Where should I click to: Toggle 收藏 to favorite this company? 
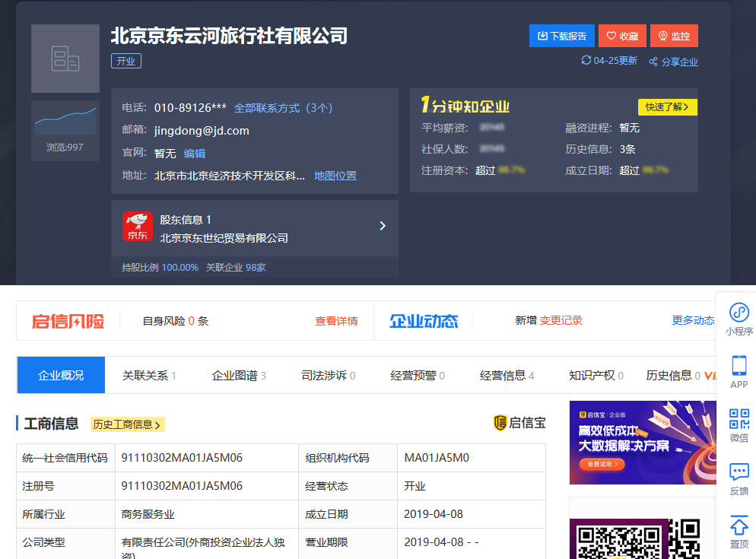622,36
